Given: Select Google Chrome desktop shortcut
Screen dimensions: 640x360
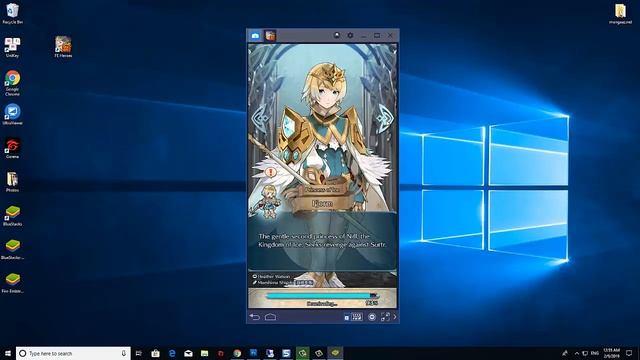Looking at the screenshot, I should pos(12,83).
